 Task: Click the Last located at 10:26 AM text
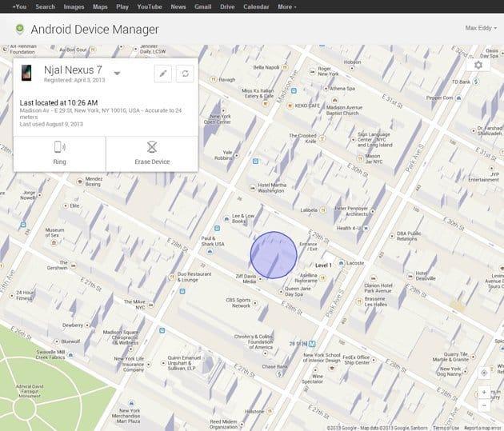click(x=59, y=103)
